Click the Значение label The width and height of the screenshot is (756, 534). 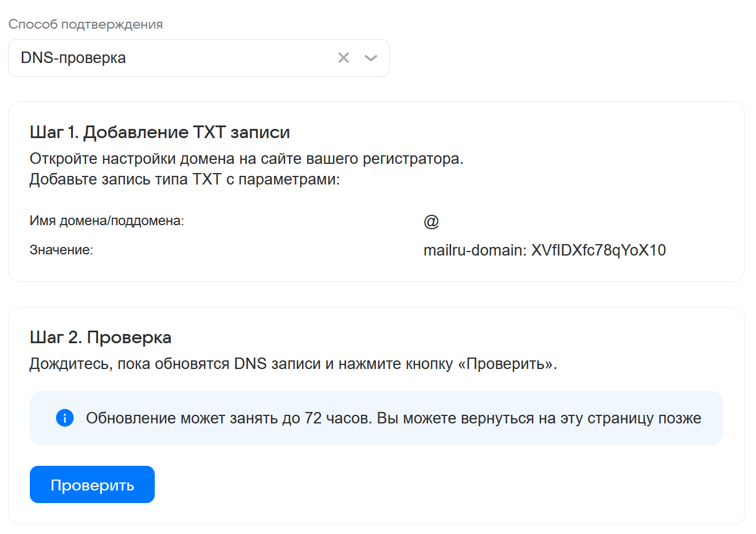click(x=61, y=250)
